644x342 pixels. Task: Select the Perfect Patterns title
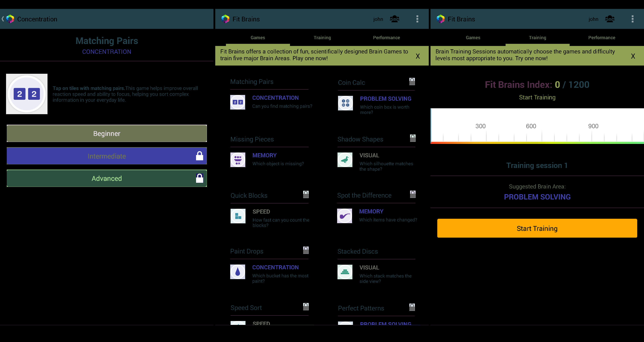tap(361, 308)
